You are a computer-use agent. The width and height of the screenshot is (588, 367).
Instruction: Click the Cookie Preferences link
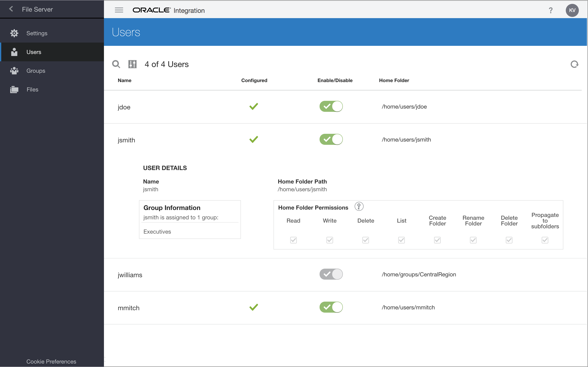click(x=51, y=362)
